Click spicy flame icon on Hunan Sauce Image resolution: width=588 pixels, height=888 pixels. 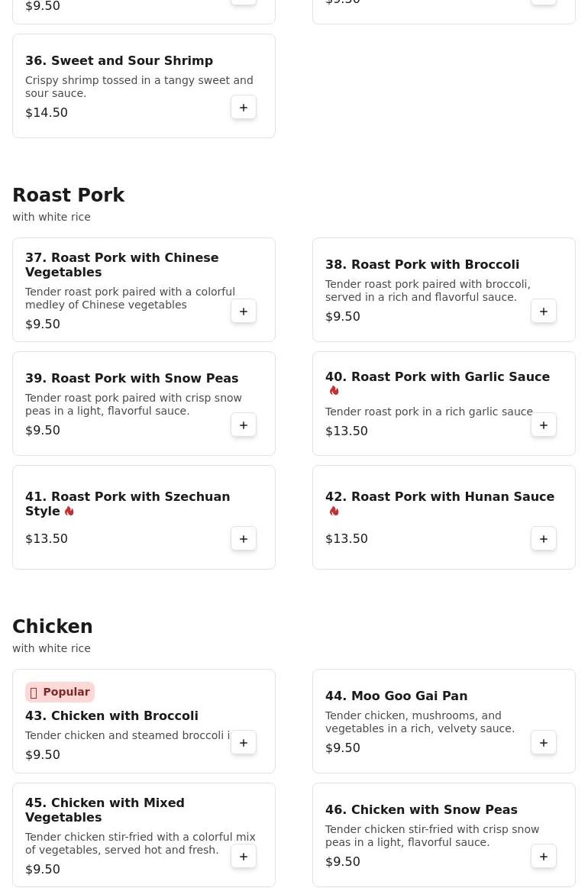334,512
